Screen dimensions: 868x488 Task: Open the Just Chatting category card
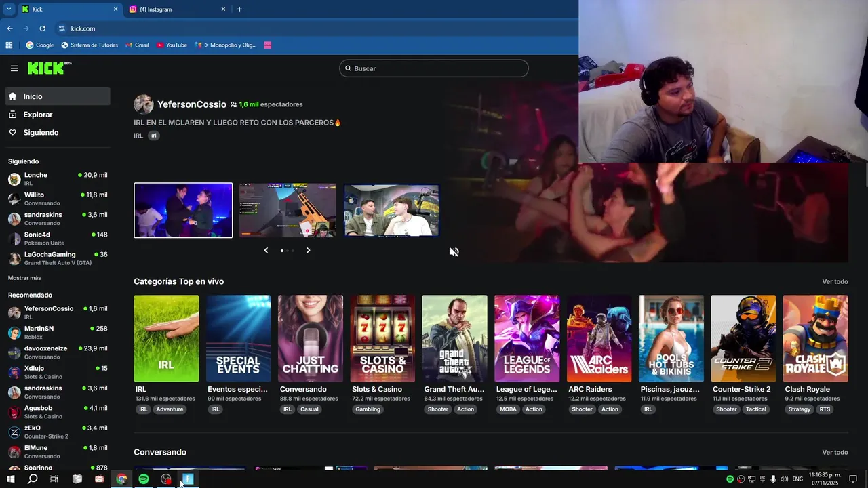point(311,338)
